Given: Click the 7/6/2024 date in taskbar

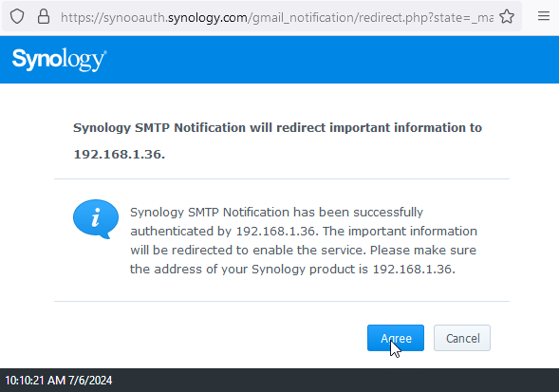Looking at the screenshot, I should click(x=90, y=381).
